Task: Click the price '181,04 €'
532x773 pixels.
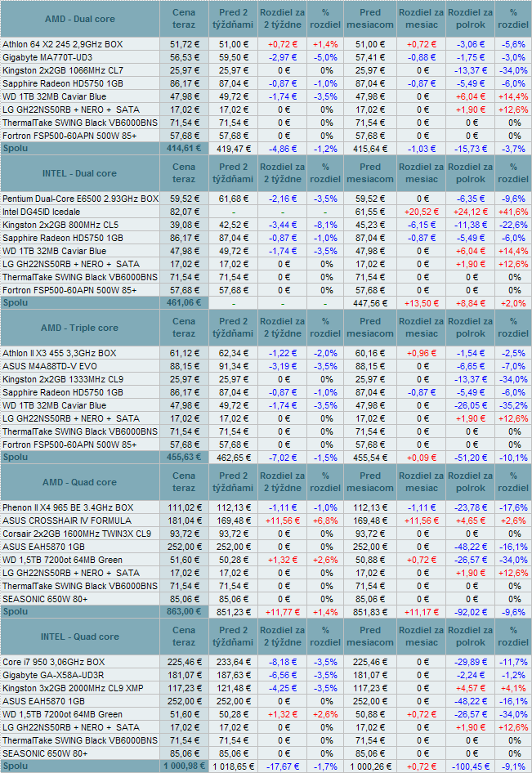Action: point(184,521)
